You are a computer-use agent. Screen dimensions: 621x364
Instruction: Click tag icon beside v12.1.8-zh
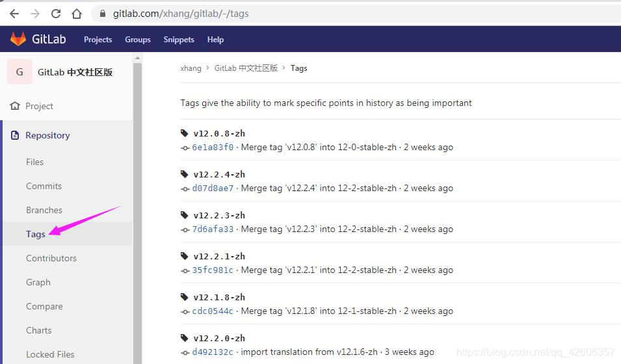pyautogui.click(x=184, y=296)
